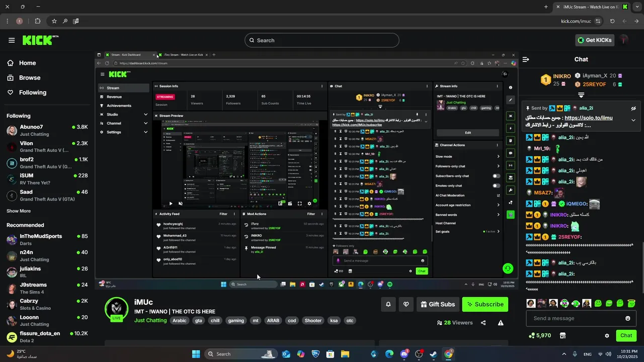Screen dimensions: 644x362
Task: Open the Just Chatting category link
Action: pos(150,320)
